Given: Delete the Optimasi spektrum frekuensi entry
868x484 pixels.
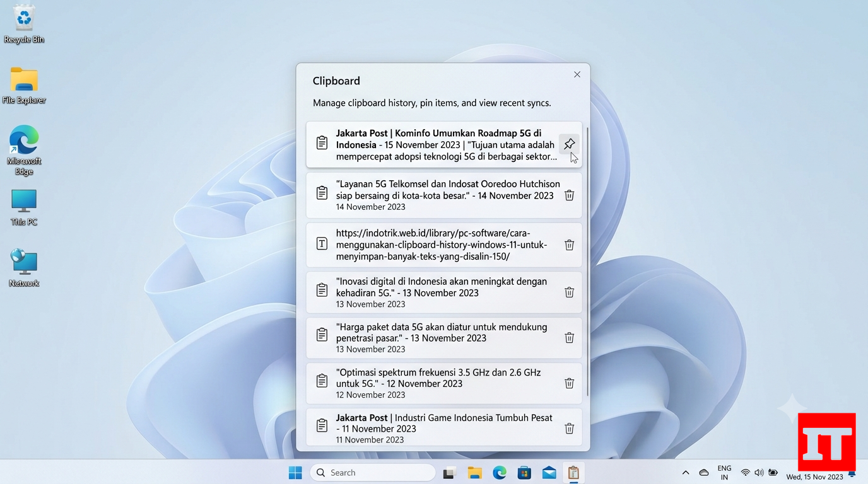Looking at the screenshot, I should (x=569, y=383).
